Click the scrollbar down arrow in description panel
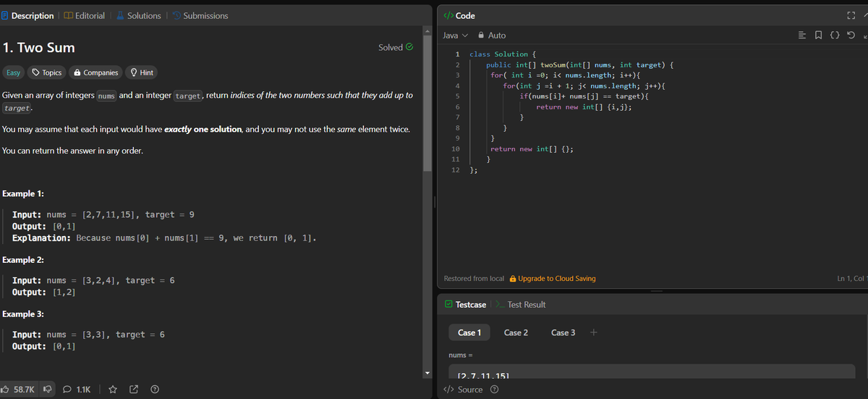Image resolution: width=868 pixels, height=399 pixels. 427,373
